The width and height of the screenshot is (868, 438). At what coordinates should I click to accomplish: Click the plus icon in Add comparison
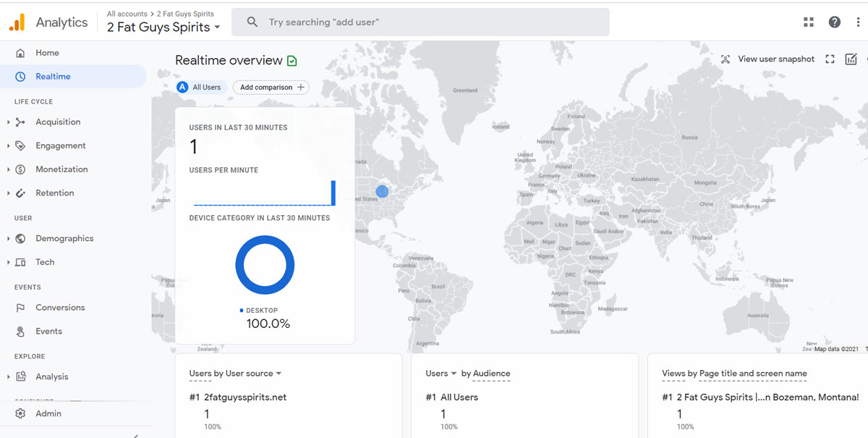[x=301, y=88]
